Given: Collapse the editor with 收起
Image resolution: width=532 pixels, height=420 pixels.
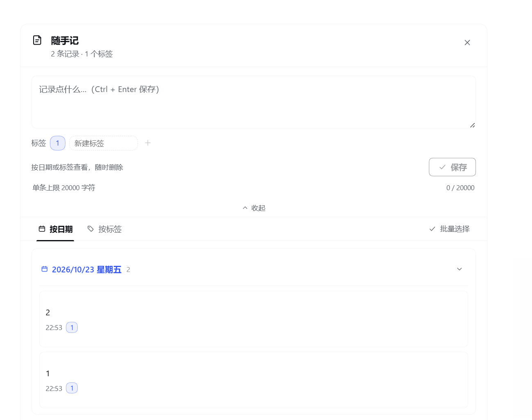Looking at the screenshot, I should pyautogui.click(x=254, y=208).
